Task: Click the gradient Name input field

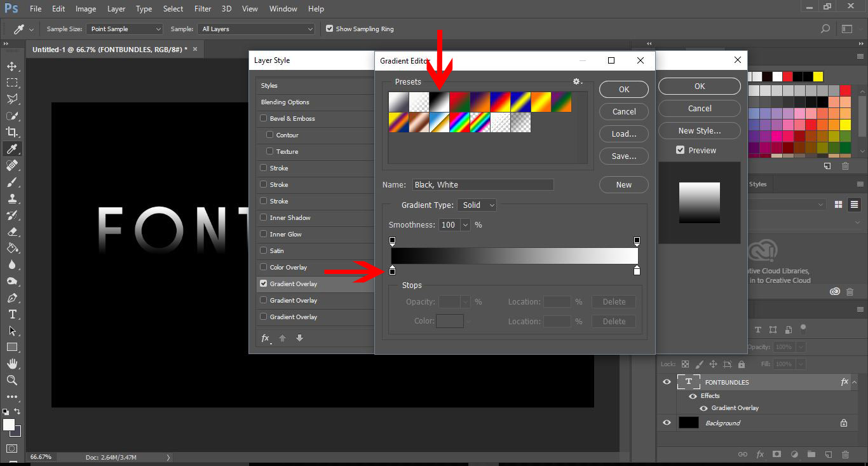Action: [483, 185]
